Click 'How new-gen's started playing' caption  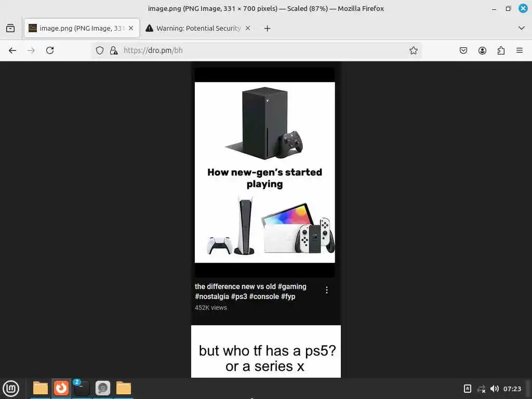click(264, 178)
